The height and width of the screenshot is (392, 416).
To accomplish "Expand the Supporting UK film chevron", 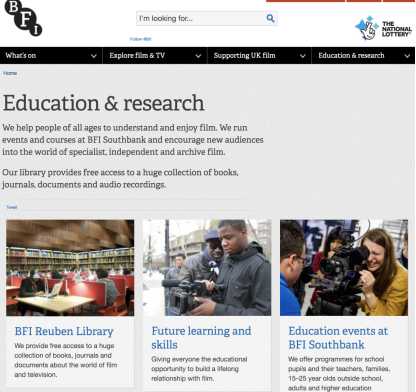I will pyautogui.click(x=303, y=56).
